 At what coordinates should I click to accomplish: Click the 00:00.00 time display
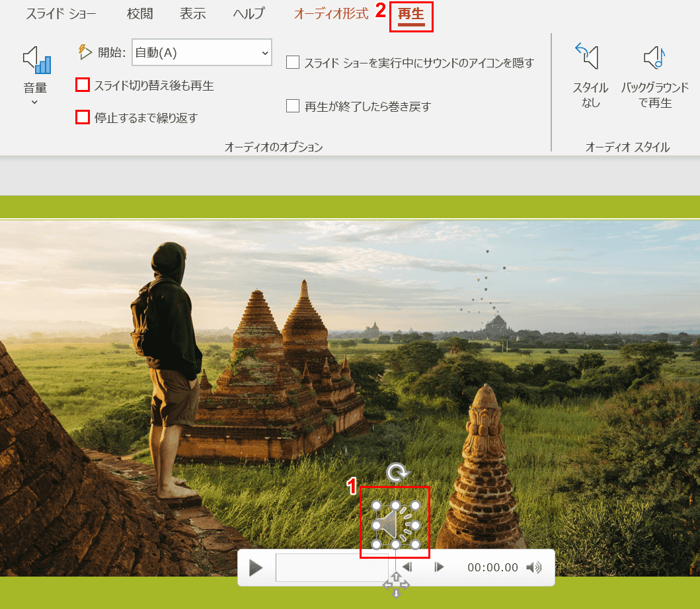pos(493,567)
